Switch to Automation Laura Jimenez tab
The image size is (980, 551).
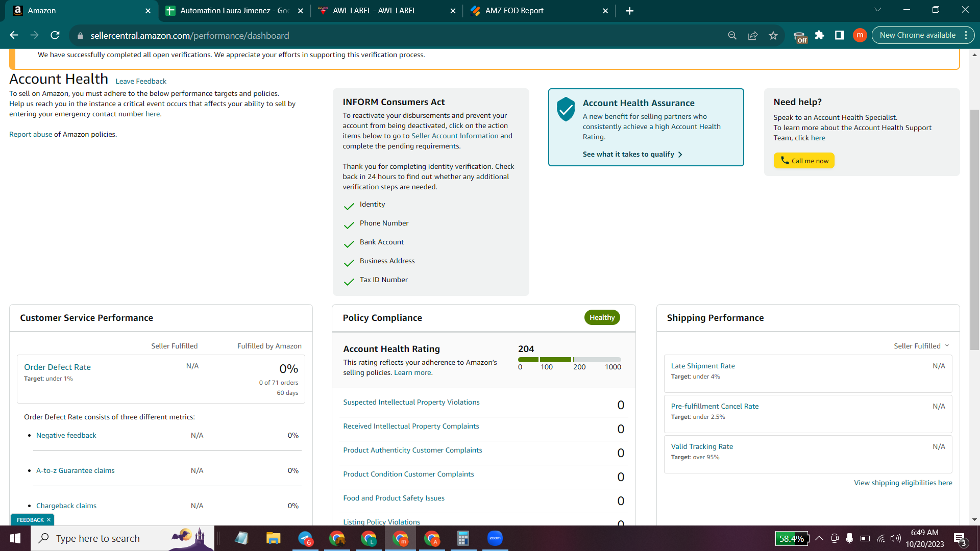coord(234,11)
